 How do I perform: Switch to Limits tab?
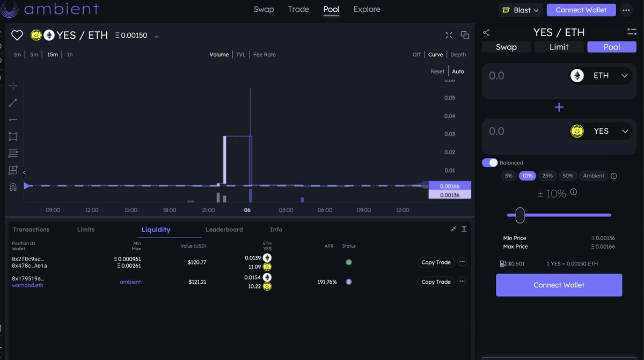click(86, 229)
